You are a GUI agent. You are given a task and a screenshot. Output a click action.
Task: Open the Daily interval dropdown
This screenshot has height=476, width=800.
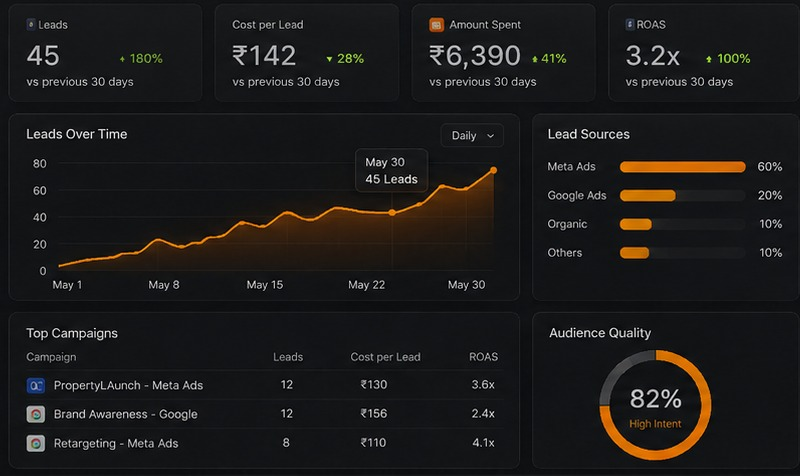[472, 136]
